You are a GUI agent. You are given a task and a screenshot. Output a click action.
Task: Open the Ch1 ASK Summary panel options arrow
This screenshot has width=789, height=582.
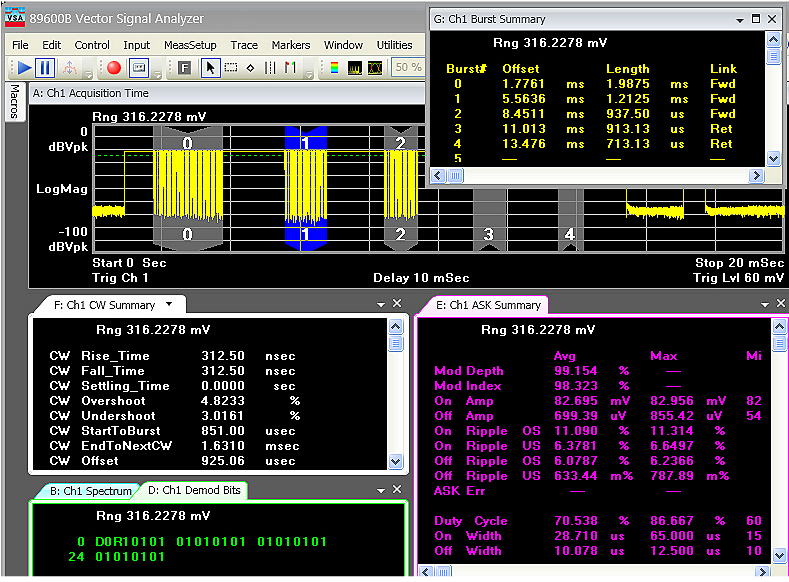(x=766, y=304)
